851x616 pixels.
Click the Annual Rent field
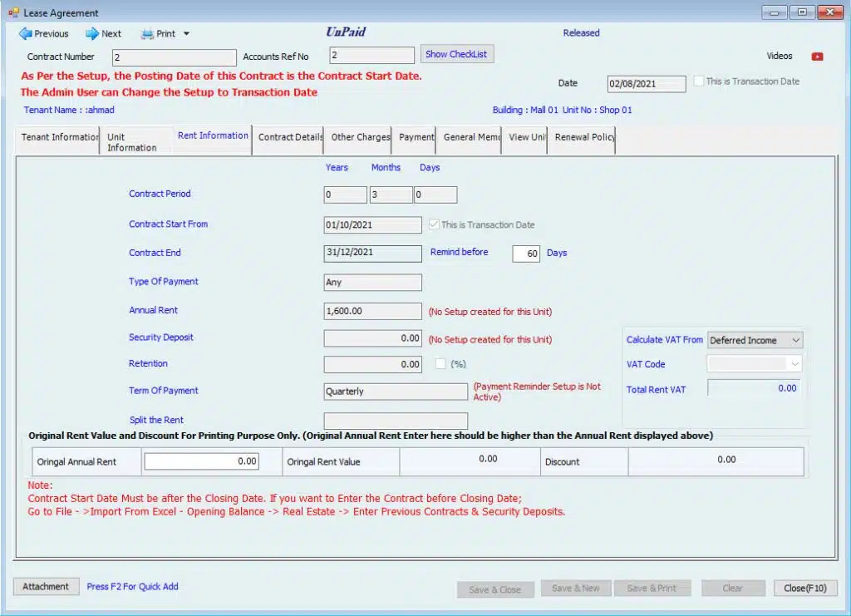click(373, 311)
